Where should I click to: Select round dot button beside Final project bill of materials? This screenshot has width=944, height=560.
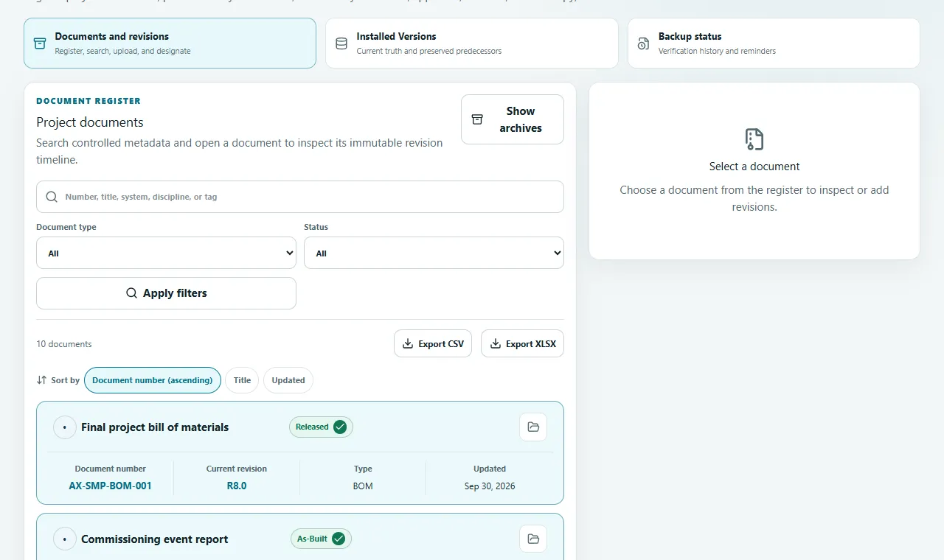tap(65, 427)
